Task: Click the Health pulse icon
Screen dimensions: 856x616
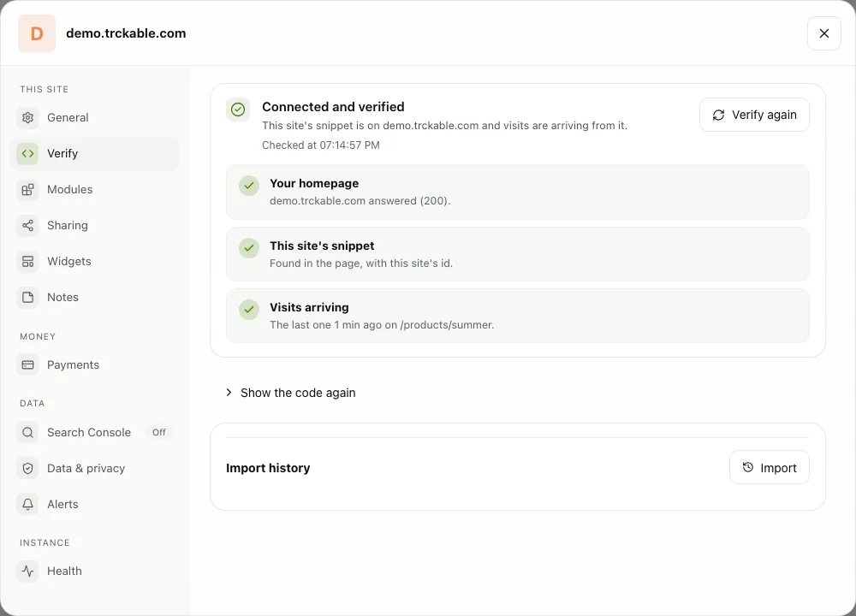Action: point(28,571)
